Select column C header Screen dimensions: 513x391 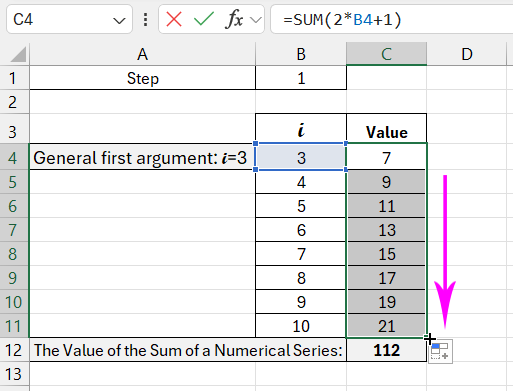pyautogui.click(x=386, y=54)
